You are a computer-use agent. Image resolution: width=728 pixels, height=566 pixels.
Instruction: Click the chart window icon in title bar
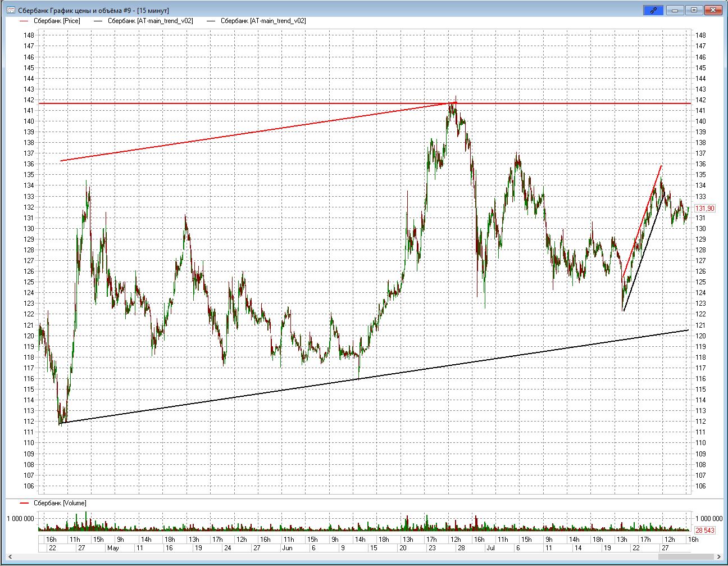[10, 10]
